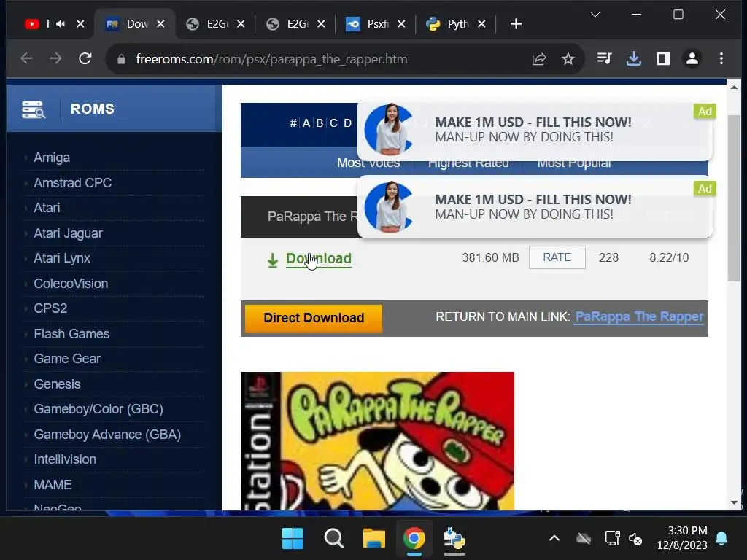
Task: Close the Python tab
Action: point(481,24)
